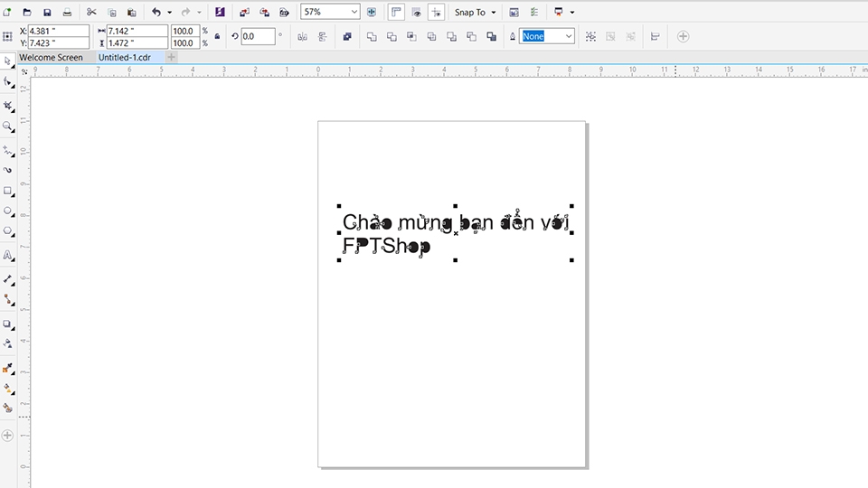Switch to the Welcome Screen tab
Screen dimensions: 868x488
click(51, 57)
